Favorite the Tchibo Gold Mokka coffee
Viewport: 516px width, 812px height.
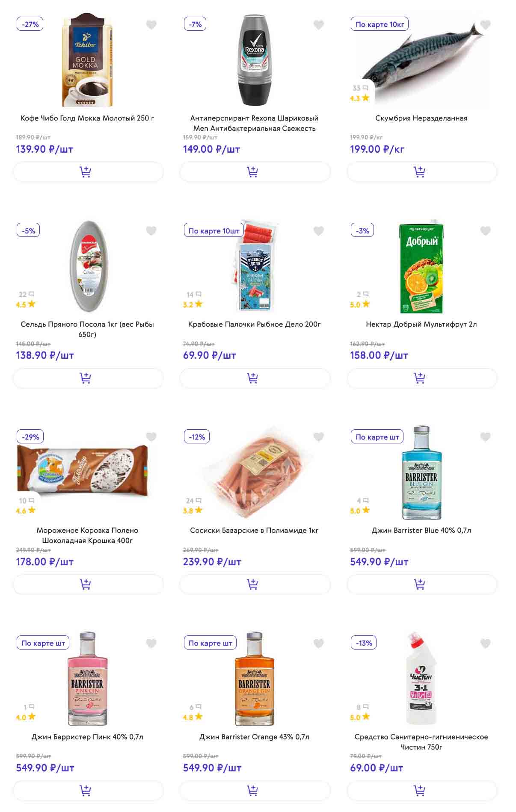pos(151,25)
